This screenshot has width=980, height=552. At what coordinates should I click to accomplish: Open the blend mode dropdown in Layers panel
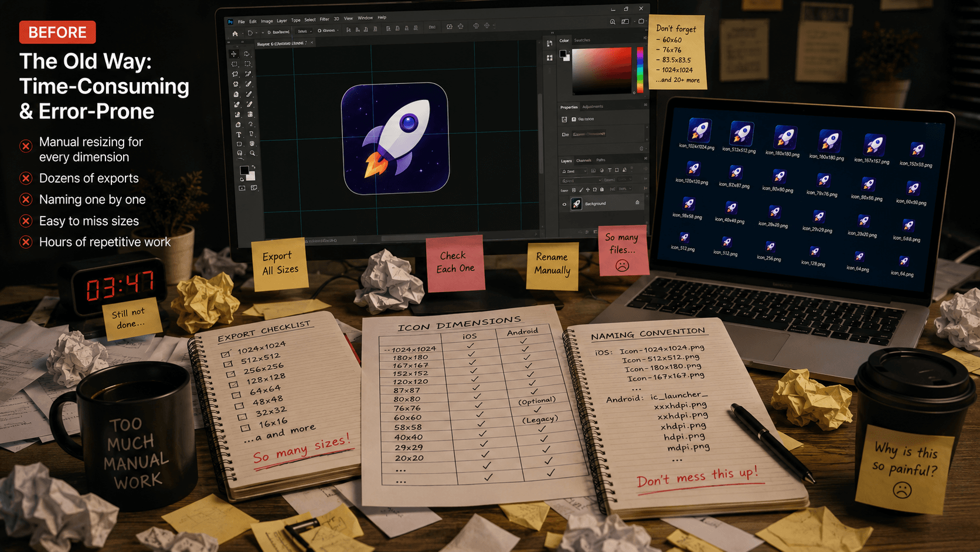pyautogui.click(x=581, y=180)
